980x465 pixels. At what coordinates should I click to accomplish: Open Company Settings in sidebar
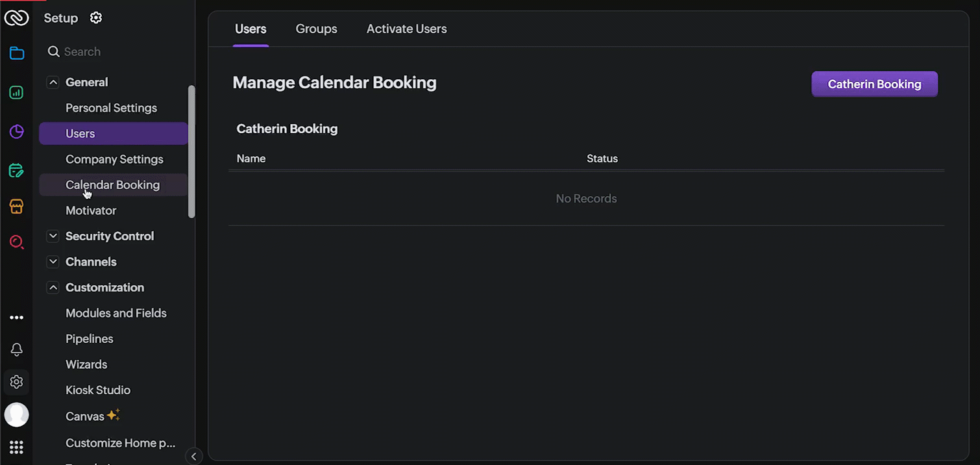click(114, 159)
